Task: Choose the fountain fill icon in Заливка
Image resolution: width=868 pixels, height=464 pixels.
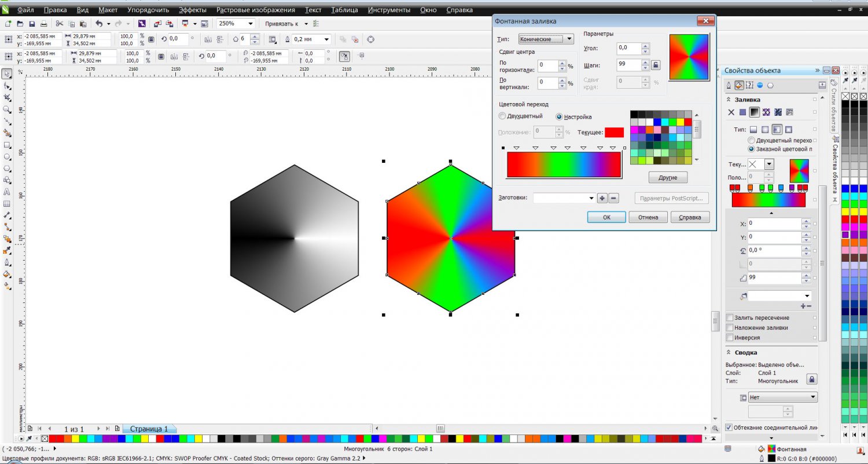Action: coord(755,112)
